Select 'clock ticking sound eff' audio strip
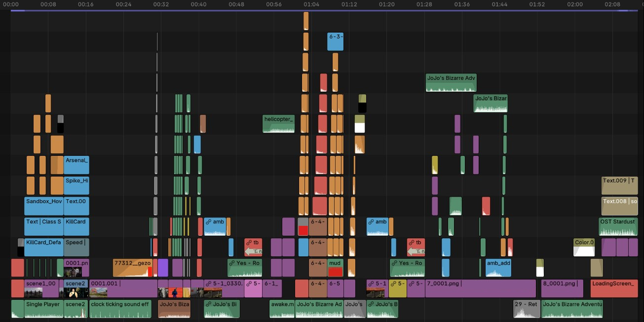This screenshot has height=322, width=644. (120, 309)
